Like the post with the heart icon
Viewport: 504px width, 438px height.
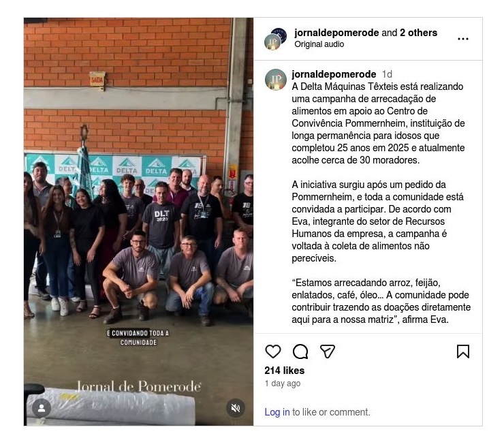(x=273, y=351)
